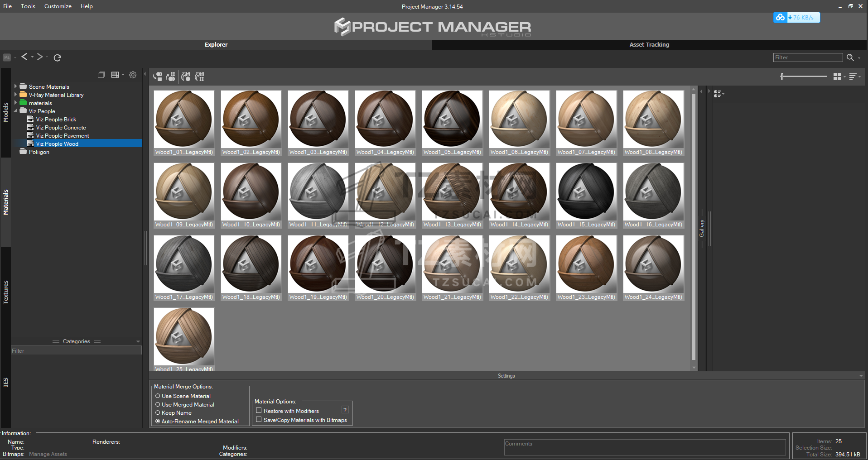The height and width of the screenshot is (460, 868).
Task: Click the green materials folder icon
Action: 23,103
